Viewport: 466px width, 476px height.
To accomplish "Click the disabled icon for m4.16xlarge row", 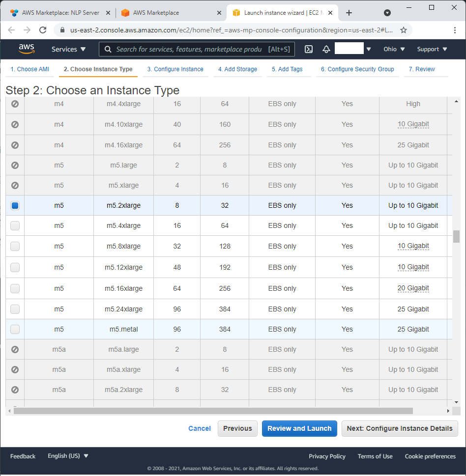I will point(15,145).
